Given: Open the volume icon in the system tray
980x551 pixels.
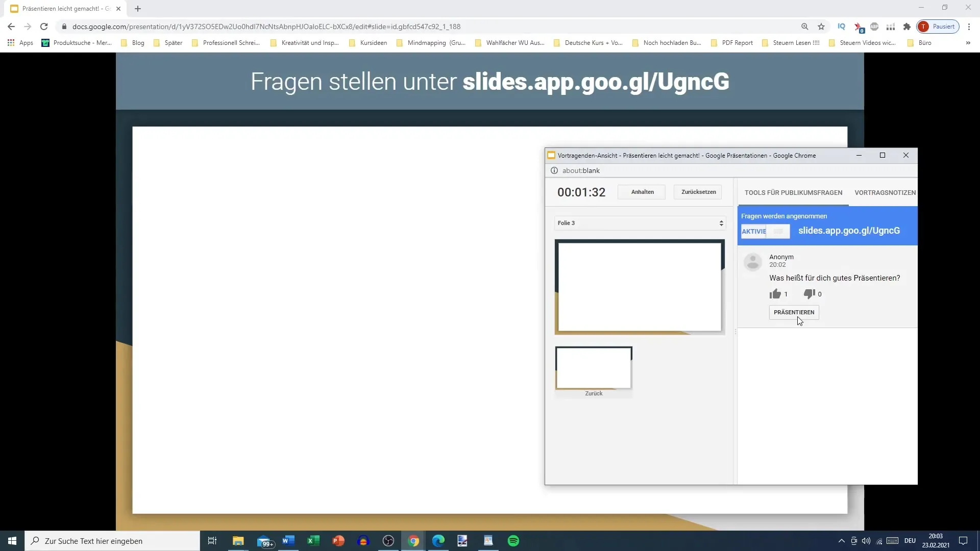Looking at the screenshot, I should tap(866, 541).
